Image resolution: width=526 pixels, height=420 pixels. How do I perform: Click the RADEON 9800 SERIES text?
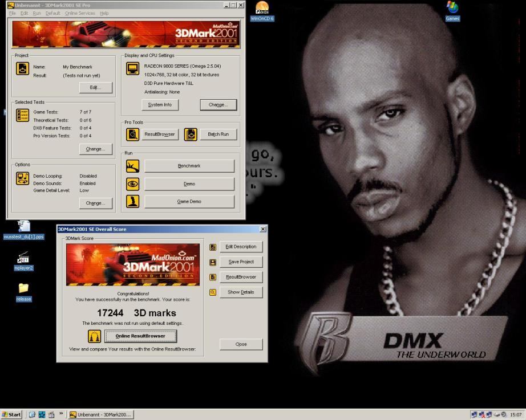[x=183, y=66]
